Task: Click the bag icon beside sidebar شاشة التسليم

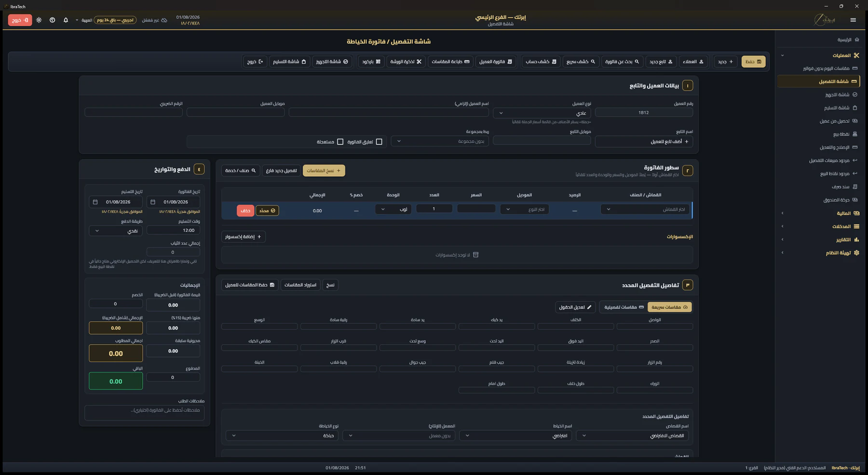Action: pos(855,108)
